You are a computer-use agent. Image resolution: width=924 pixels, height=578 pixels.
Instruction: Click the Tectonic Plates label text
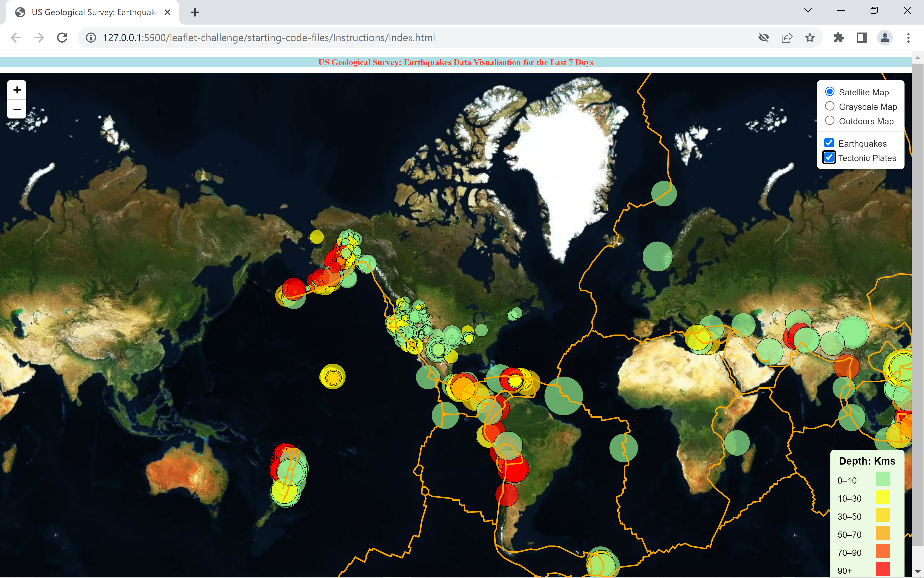pos(867,158)
